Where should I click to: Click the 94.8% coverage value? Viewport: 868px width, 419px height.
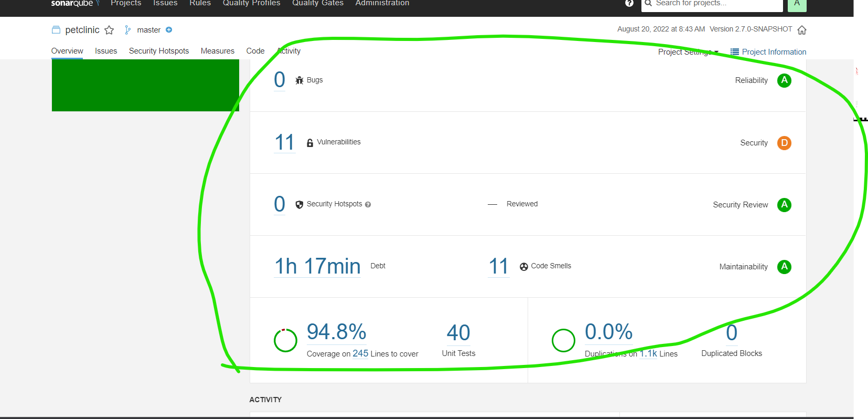[337, 332]
